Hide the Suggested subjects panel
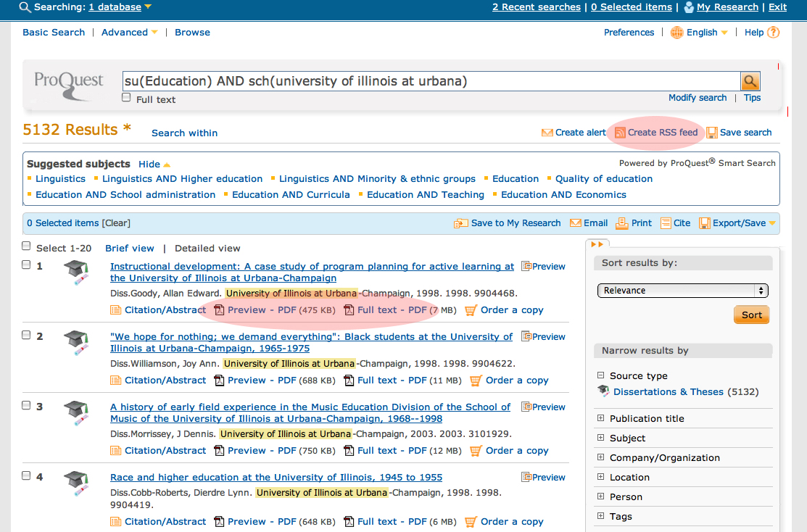Screen dimensions: 807x532 click(x=154, y=164)
